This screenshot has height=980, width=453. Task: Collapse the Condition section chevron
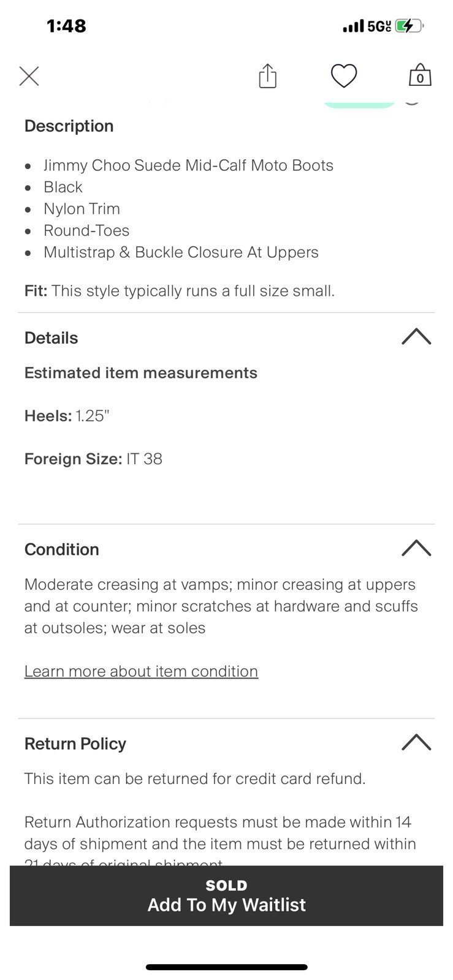point(416,548)
